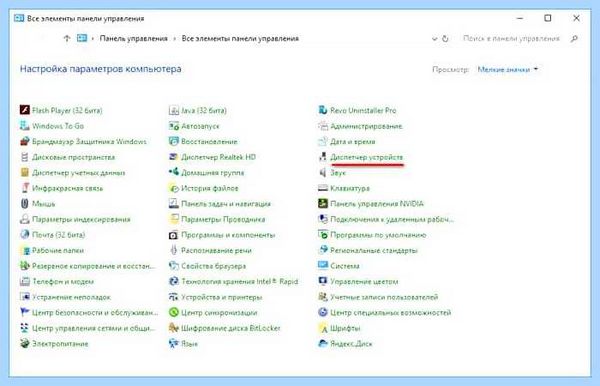Open Подключения к удаленным рабочим столам link
The image size is (600, 386).
click(392, 219)
